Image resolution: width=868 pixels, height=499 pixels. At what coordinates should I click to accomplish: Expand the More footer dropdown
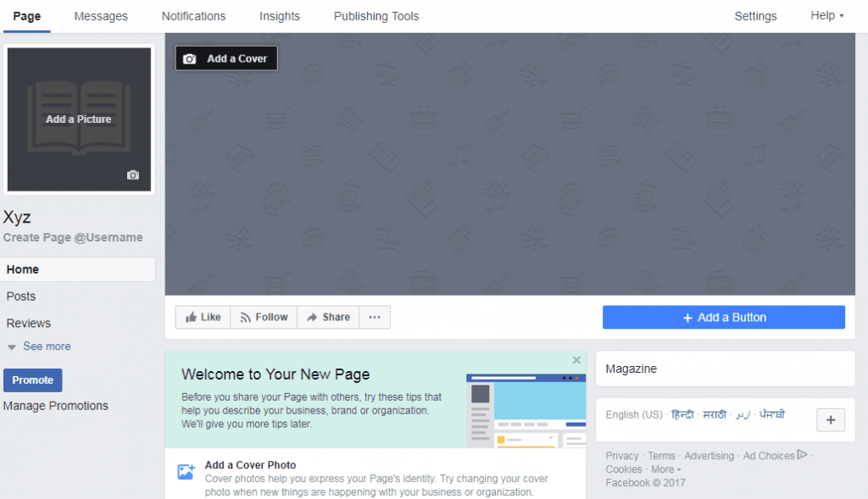(x=666, y=469)
